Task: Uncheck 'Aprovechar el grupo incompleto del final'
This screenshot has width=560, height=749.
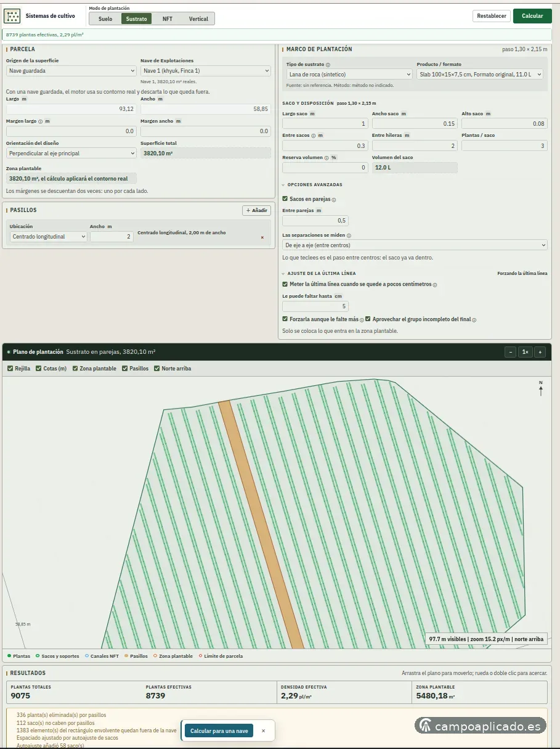Action: tap(368, 319)
